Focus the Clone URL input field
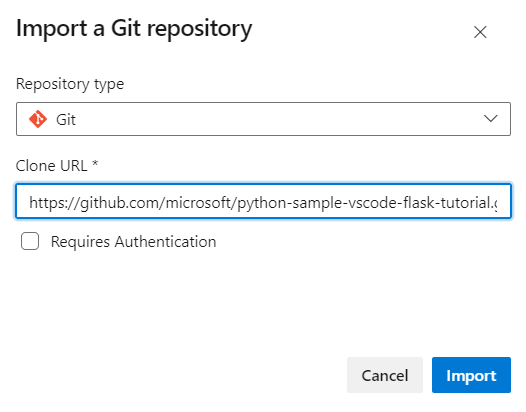 point(263,201)
